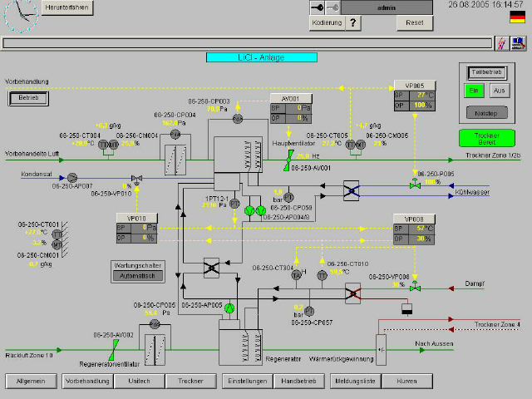Open the VP010 controller panel header
This screenshot has width=532, height=399.
136,218
